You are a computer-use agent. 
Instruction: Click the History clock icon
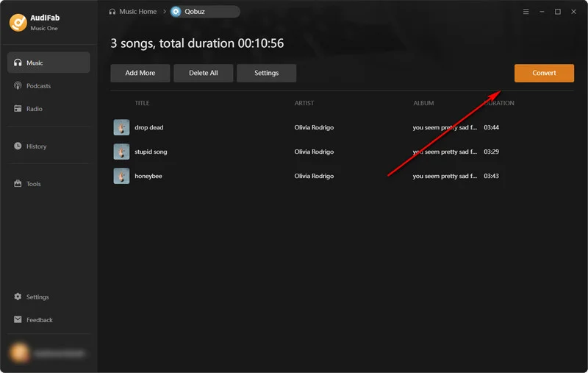tap(18, 146)
